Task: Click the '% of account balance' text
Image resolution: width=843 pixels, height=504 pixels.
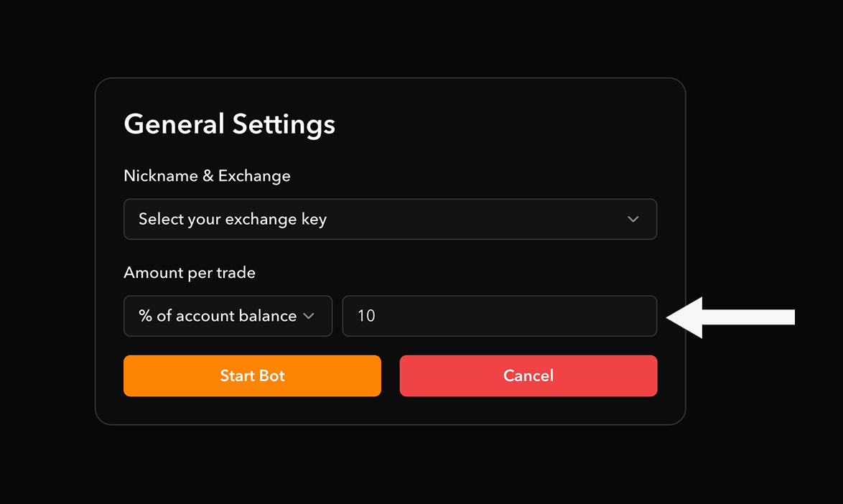Action: pyautogui.click(x=218, y=316)
